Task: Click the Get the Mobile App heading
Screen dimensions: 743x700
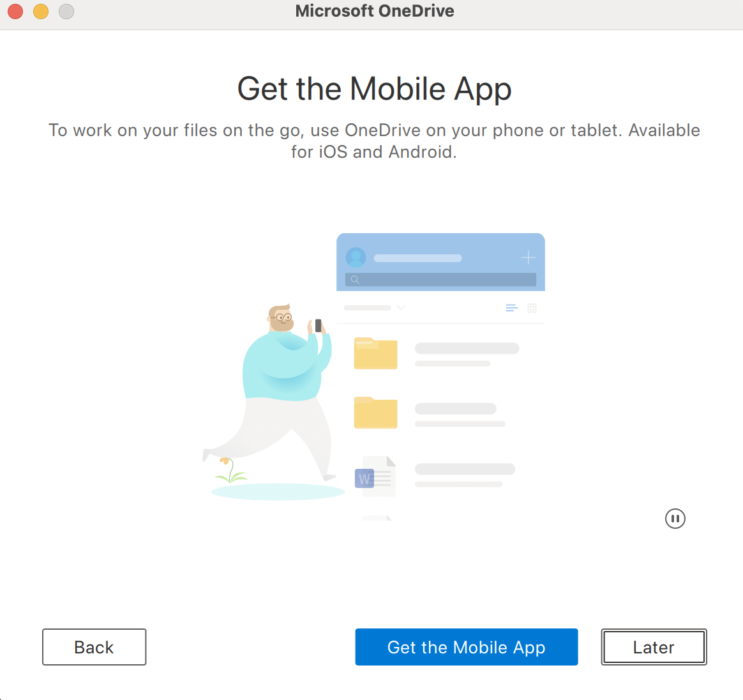Action: (x=374, y=89)
